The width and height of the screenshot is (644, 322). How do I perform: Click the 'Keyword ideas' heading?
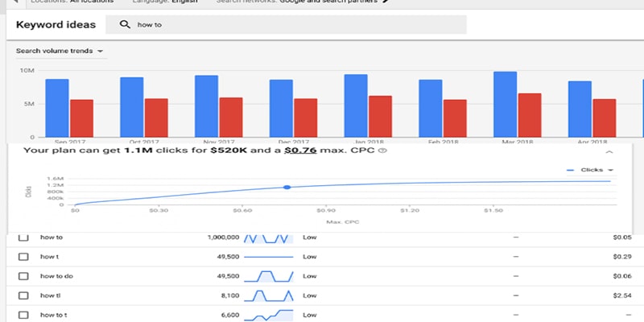pyautogui.click(x=56, y=25)
